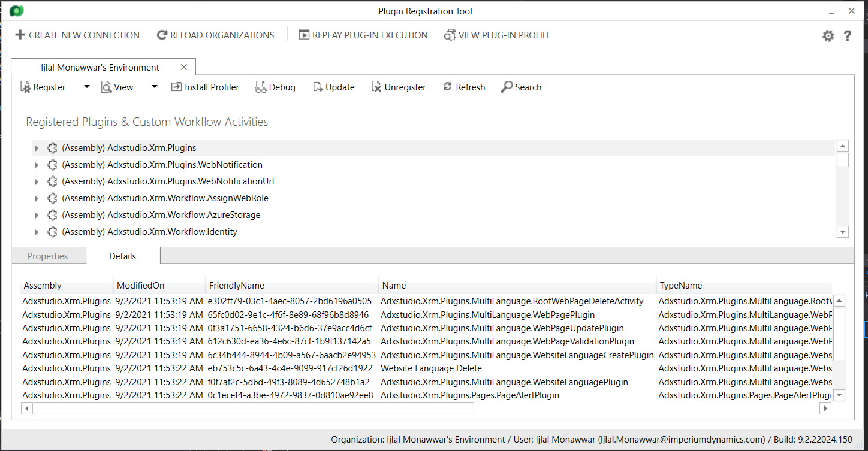Click Reload Organizations button
The height and width of the screenshot is (451, 868).
pyautogui.click(x=215, y=35)
